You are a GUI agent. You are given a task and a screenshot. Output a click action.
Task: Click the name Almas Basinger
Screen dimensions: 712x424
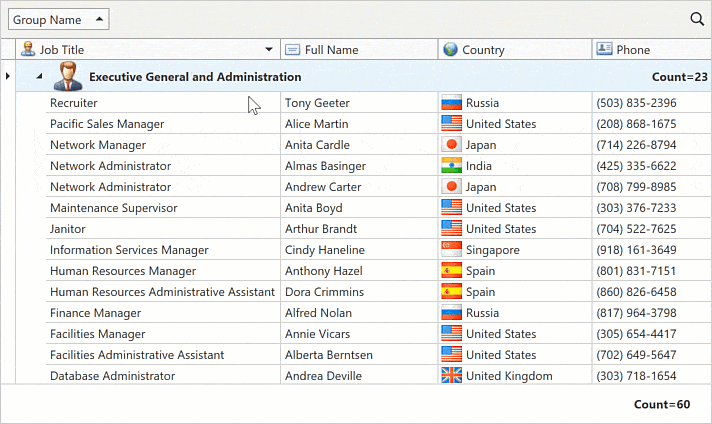click(x=325, y=166)
